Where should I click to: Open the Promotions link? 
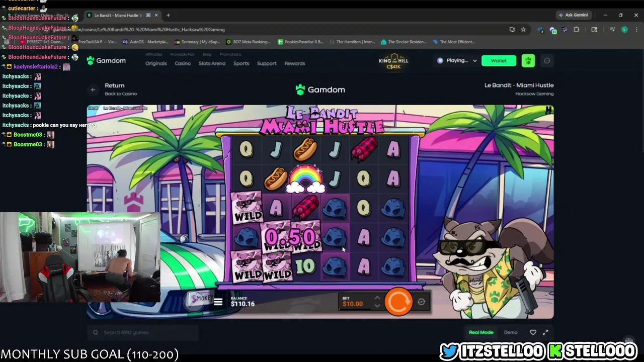pyautogui.click(x=230, y=54)
